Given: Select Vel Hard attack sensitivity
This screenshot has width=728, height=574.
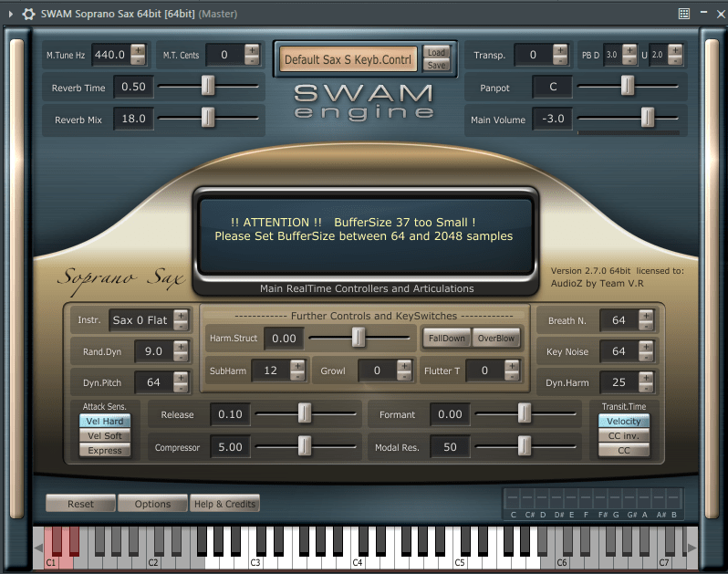Looking at the screenshot, I should pyautogui.click(x=105, y=422).
